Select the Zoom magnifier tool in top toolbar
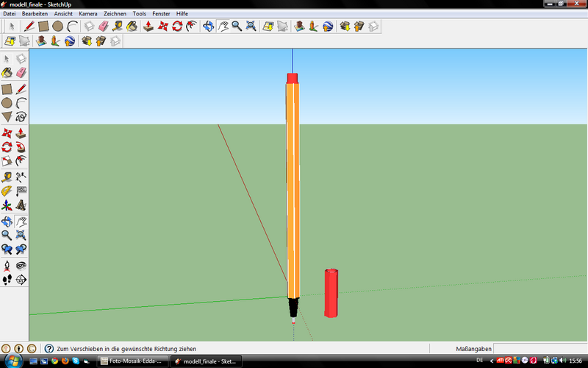Screen dimensions: 588x368 tap(237, 26)
